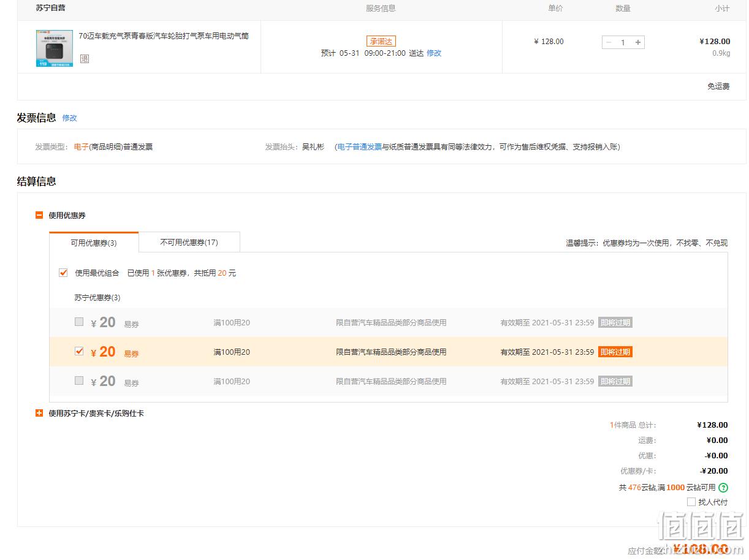This screenshot has height=560, width=749.
Task: Uncheck the selected orange ¥20 coupon checkbox
Action: (78, 351)
